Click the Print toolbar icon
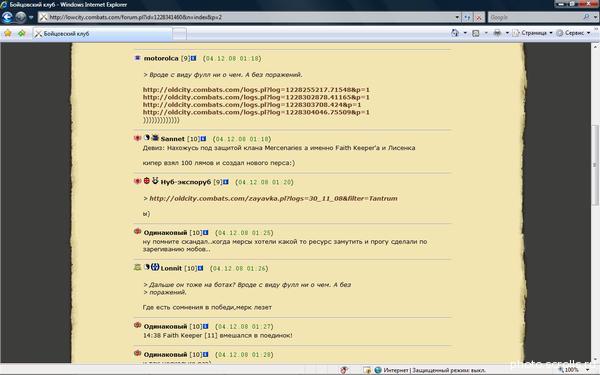Image resolution: width=600 pixels, height=375 pixels. point(497,33)
